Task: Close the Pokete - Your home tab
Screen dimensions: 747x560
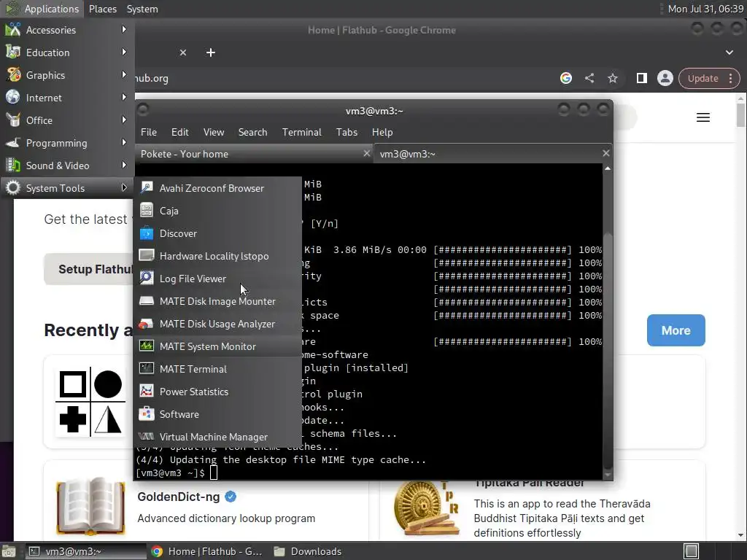Action: 366,153
